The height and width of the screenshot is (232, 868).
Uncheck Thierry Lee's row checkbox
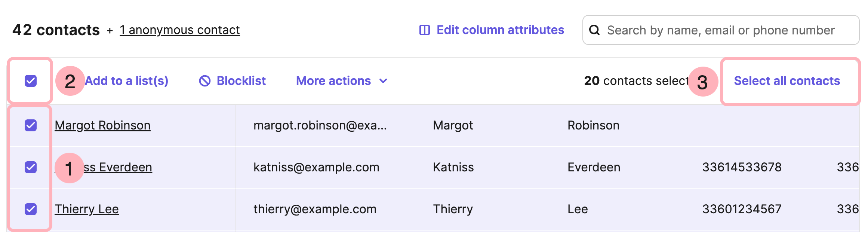tap(31, 209)
